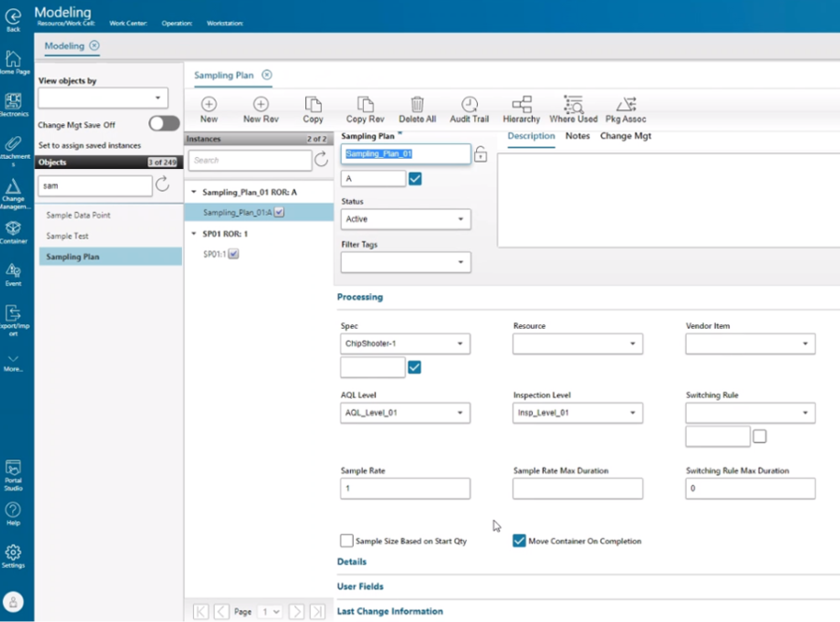Click the Back button

tap(13, 17)
